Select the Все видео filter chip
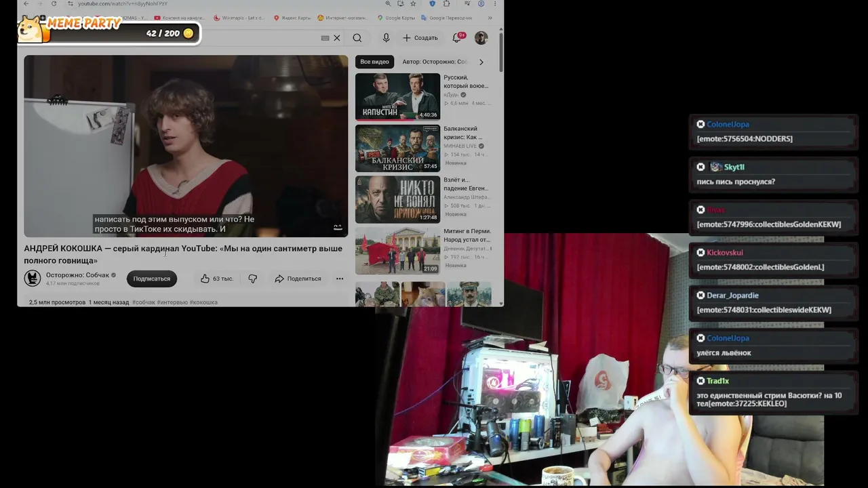Screen dimensions: 868x488 (374, 62)
